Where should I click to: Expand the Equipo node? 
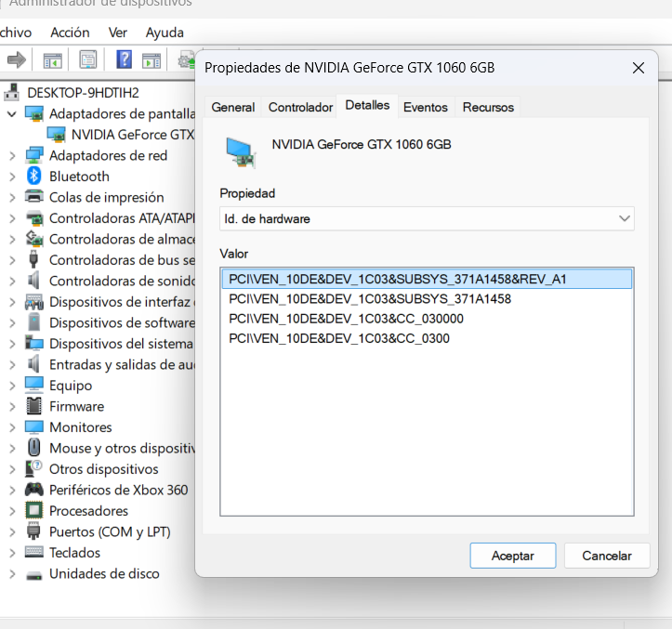tap(12, 386)
